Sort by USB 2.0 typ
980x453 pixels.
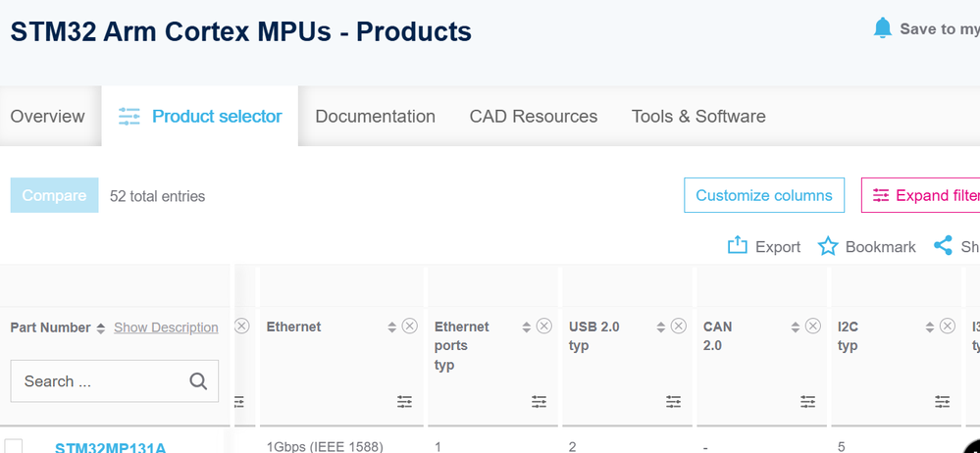(660, 327)
